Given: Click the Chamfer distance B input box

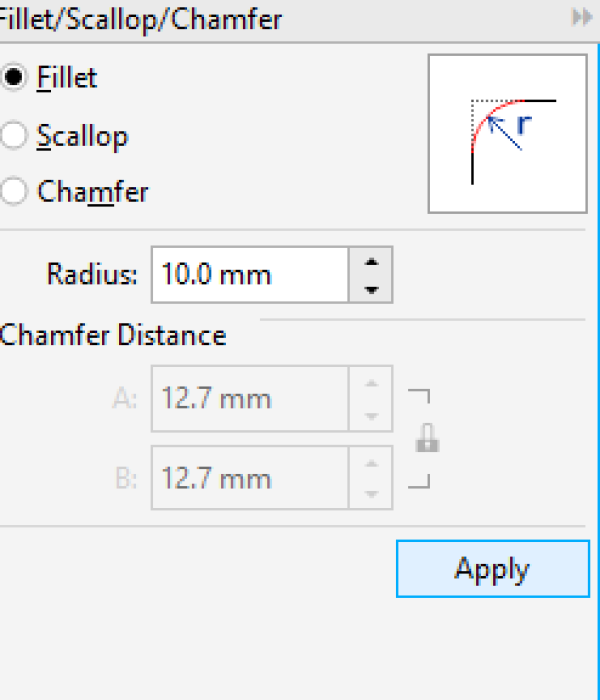Looking at the screenshot, I should click(250, 480).
